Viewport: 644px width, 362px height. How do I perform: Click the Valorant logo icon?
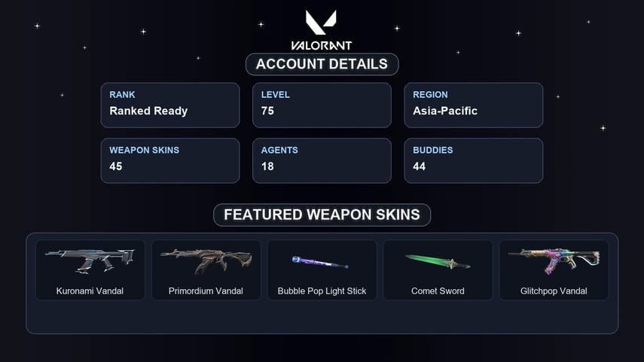[321, 22]
